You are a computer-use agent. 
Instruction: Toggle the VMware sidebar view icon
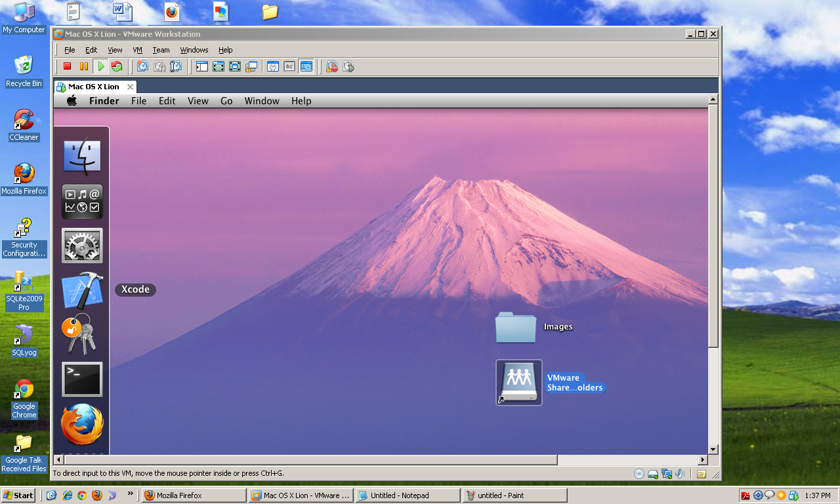coord(202,66)
